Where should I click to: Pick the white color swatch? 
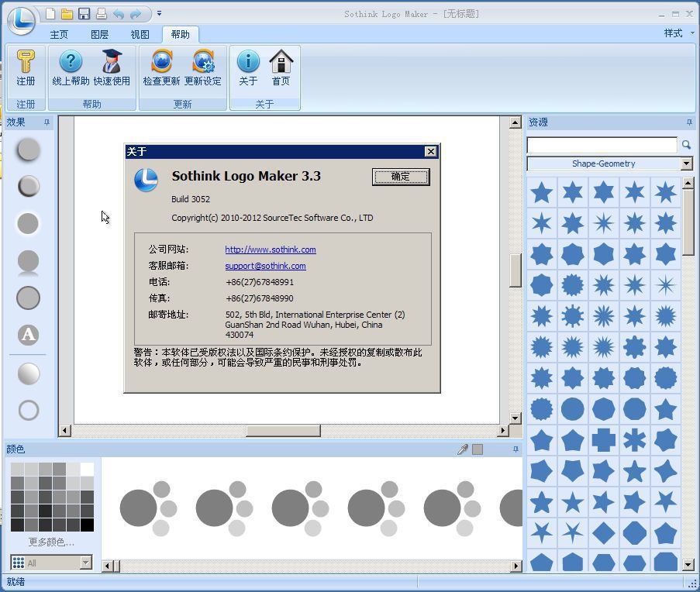tap(87, 470)
